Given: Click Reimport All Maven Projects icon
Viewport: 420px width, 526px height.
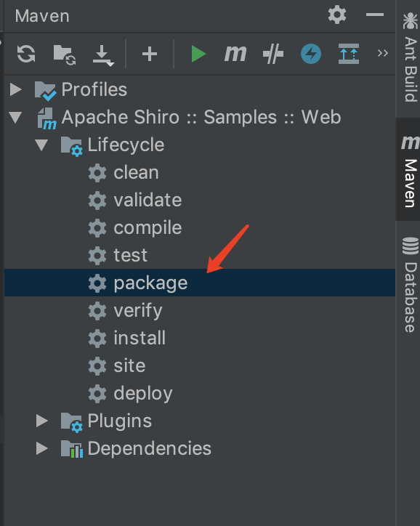Looking at the screenshot, I should (26, 54).
